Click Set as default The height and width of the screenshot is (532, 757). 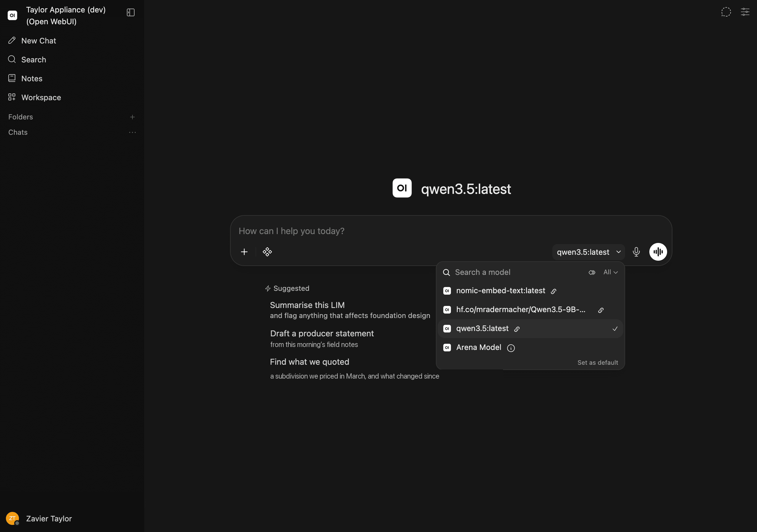tap(598, 363)
